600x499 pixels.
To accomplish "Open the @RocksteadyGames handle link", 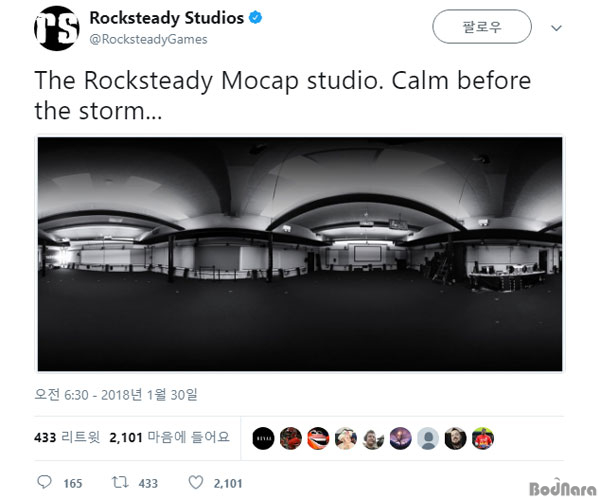I will tap(148, 39).
